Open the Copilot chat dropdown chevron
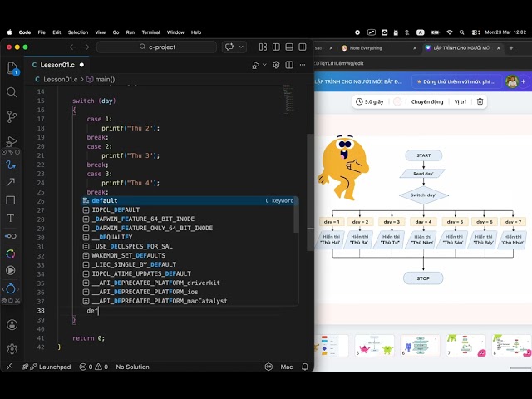This screenshot has height=399, width=532. [x=241, y=47]
